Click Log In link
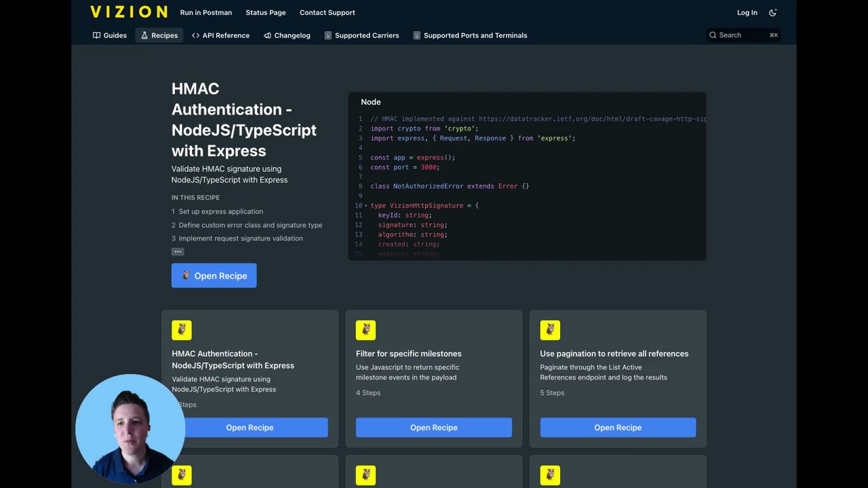The image size is (868, 488). (747, 12)
